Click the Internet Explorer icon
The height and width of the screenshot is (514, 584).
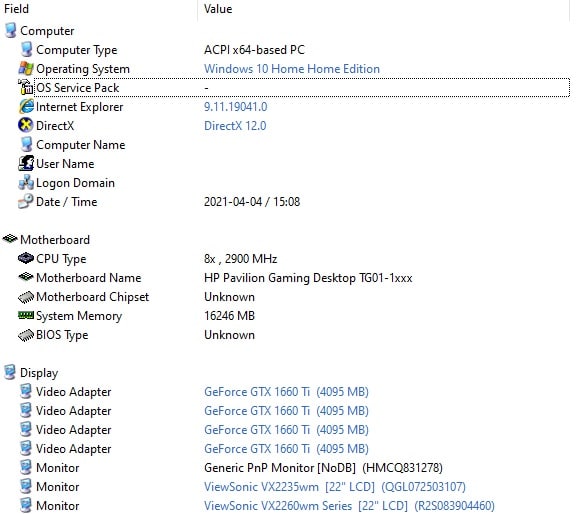(26, 107)
